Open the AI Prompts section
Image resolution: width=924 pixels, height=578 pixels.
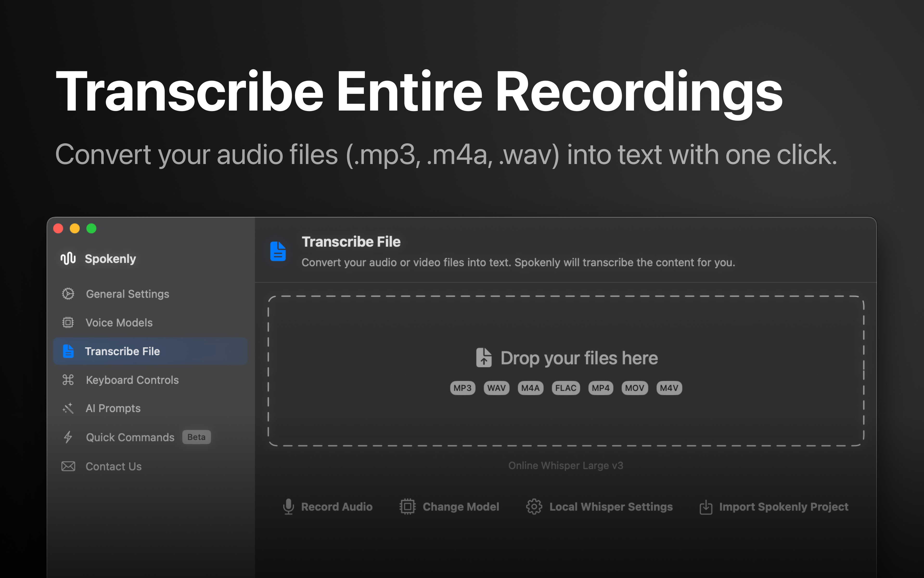pyautogui.click(x=150, y=408)
